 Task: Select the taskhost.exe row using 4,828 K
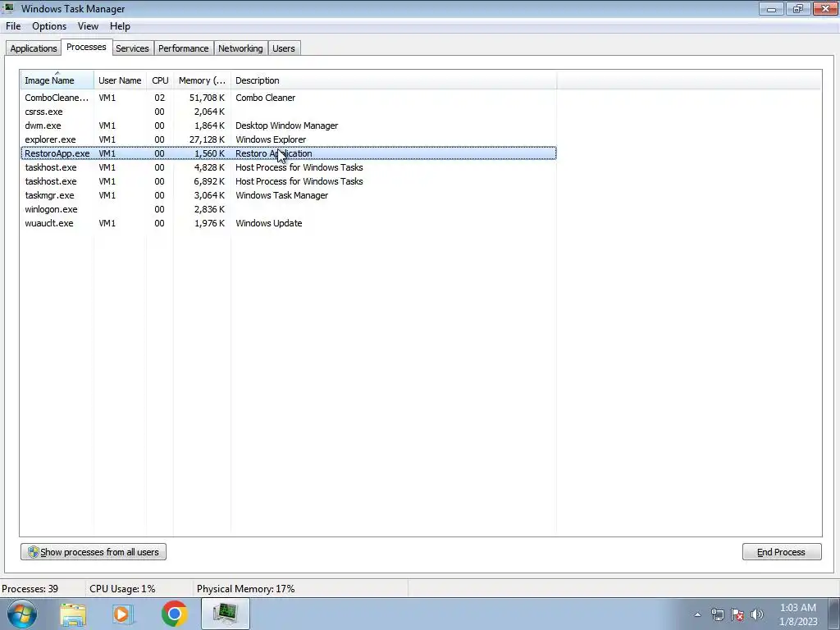pos(289,167)
